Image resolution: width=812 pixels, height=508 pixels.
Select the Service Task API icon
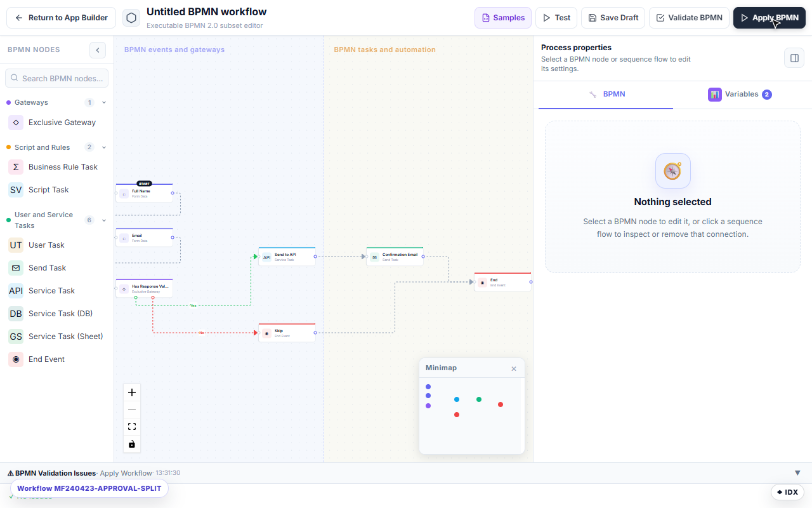[16, 291]
